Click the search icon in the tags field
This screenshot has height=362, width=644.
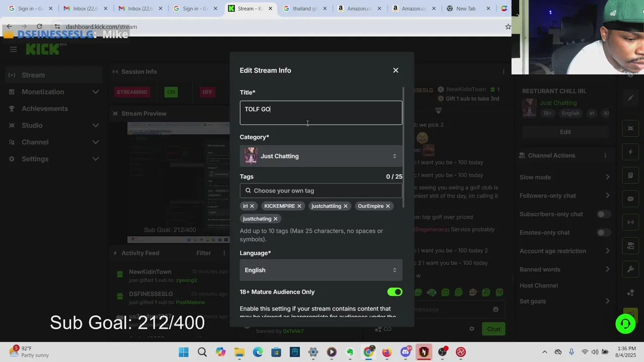(x=248, y=191)
